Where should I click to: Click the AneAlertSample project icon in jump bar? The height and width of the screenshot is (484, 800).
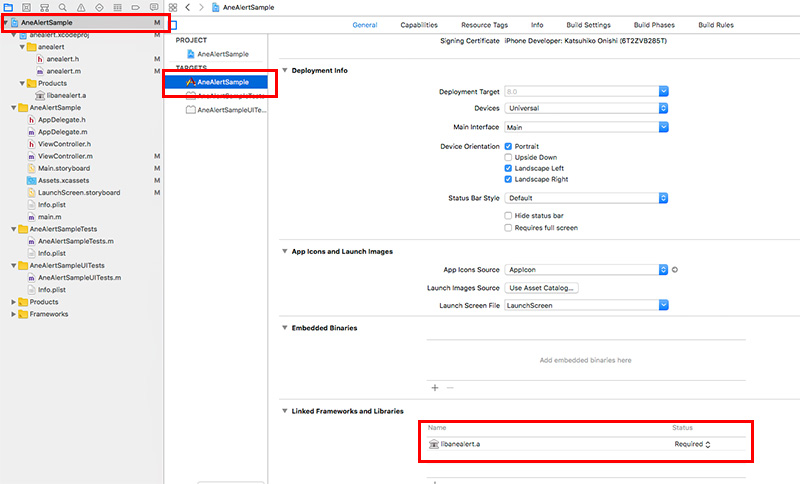click(x=216, y=7)
